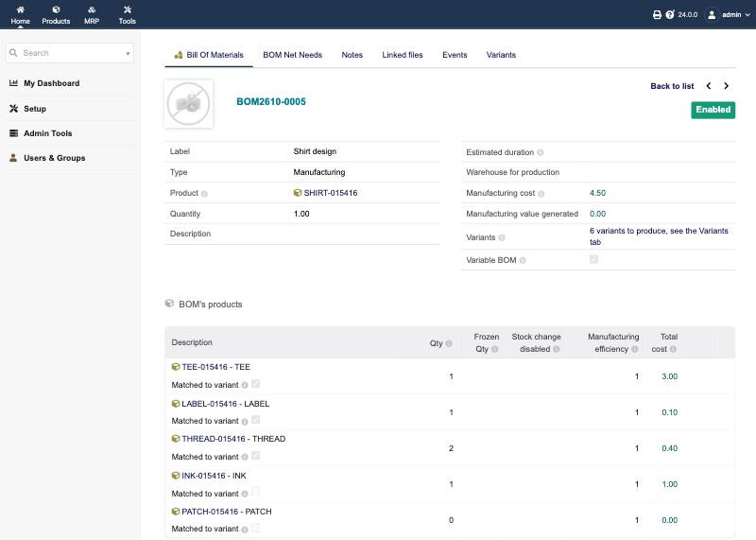
Task: Click the Total cost info icon
Action: 673,349
